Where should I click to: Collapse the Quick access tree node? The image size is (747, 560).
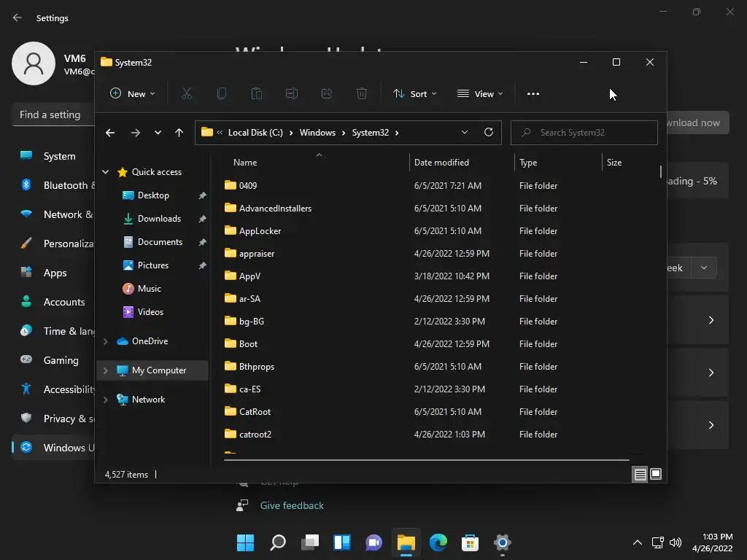106,172
